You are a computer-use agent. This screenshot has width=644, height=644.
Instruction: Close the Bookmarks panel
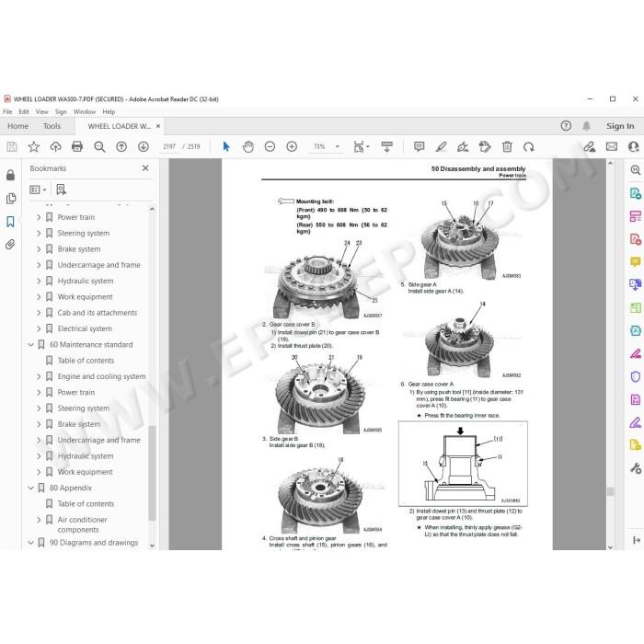145,168
